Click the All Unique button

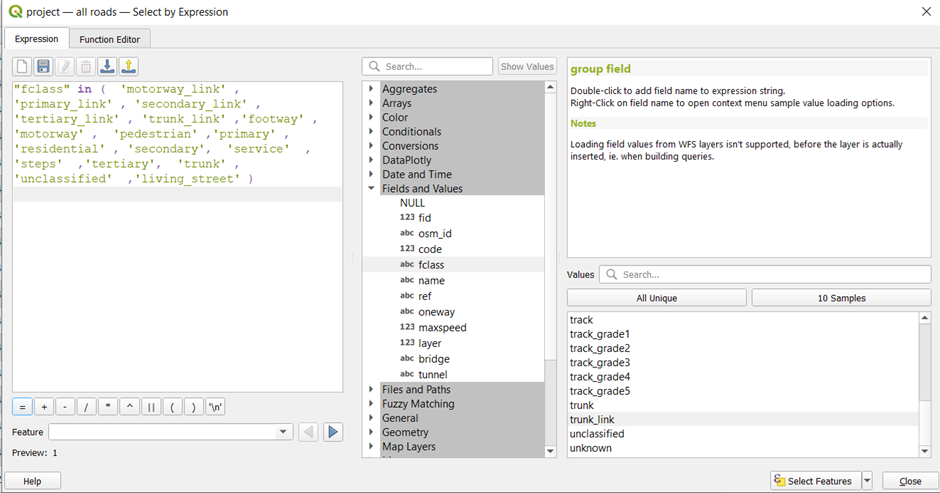656,298
